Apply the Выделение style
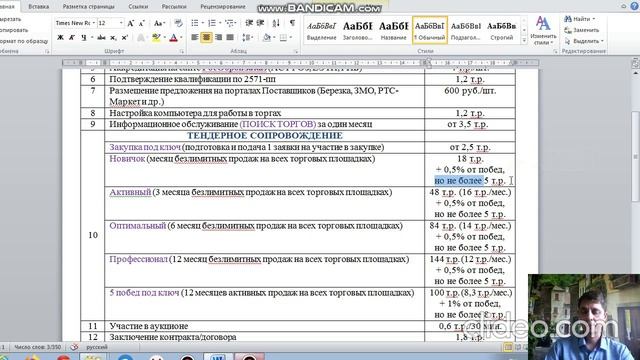The width and height of the screenshot is (640, 360). (x=322, y=30)
